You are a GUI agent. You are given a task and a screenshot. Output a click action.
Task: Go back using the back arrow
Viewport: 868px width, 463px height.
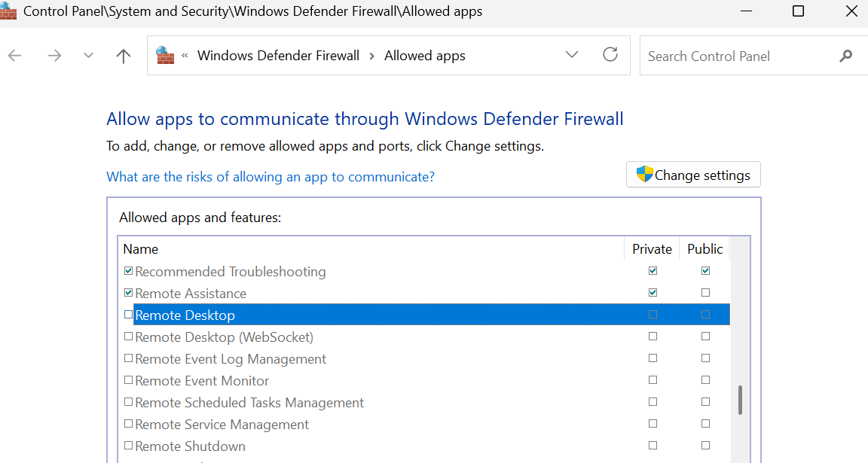point(15,55)
